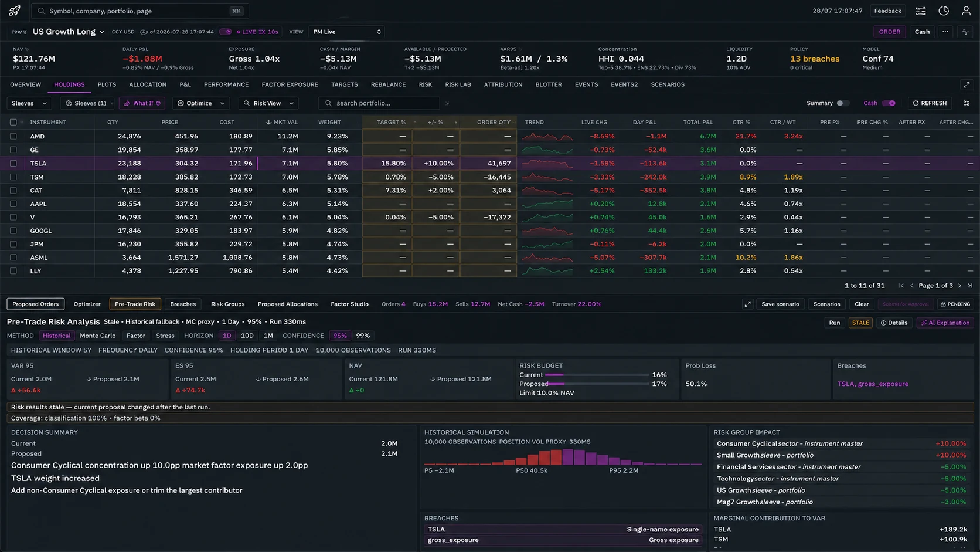Click the rocket logo icon
The image size is (980, 552).
(15, 11)
